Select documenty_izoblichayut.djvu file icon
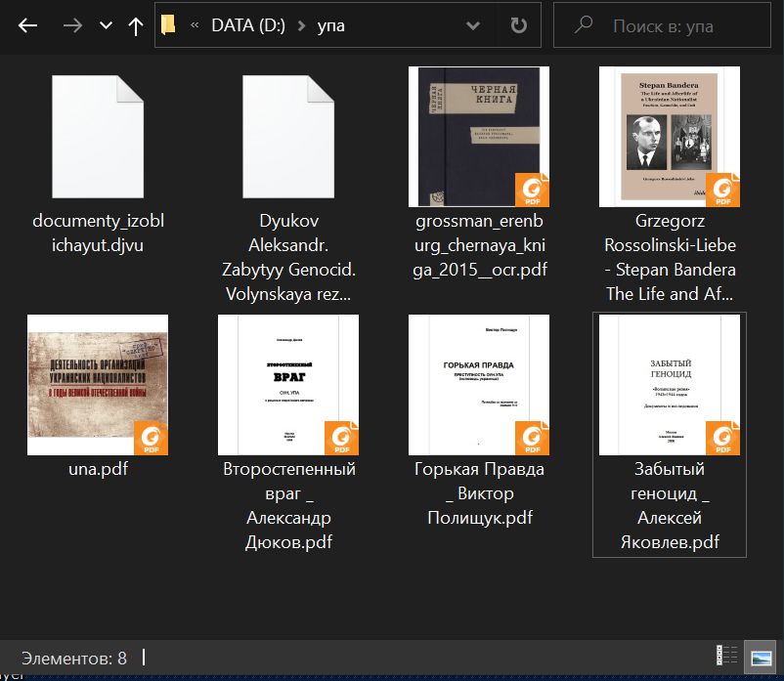The height and width of the screenshot is (681, 784). point(98,137)
